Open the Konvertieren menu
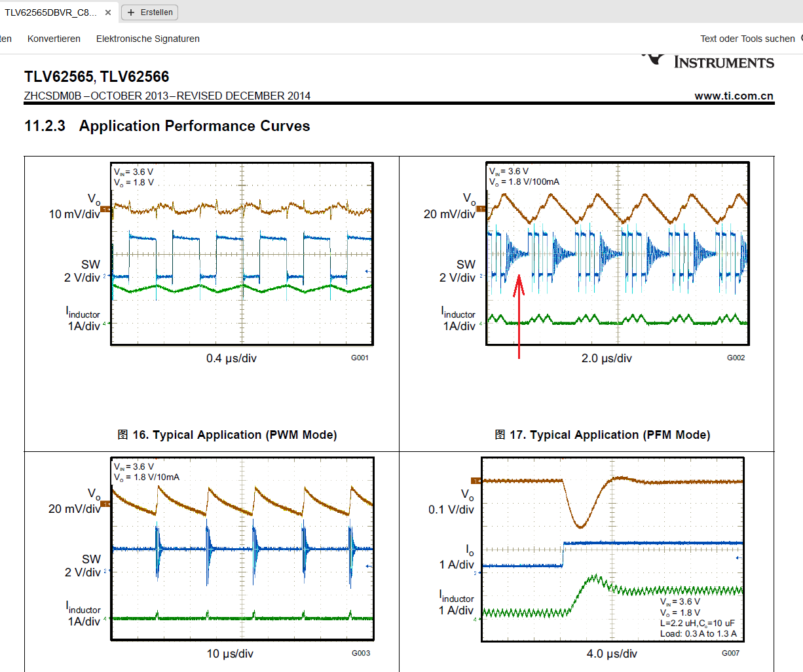The height and width of the screenshot is (672, 803). (54, 39)
